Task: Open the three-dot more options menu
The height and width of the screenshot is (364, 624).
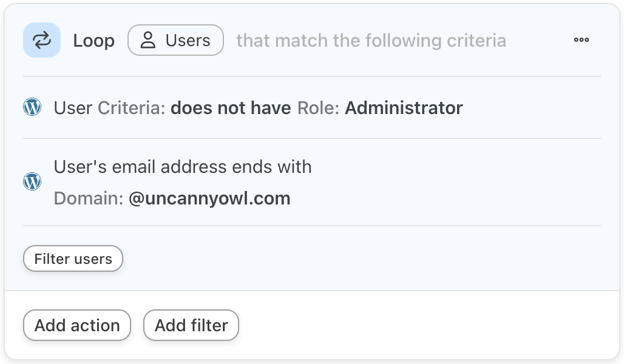Action: point(582,40)
